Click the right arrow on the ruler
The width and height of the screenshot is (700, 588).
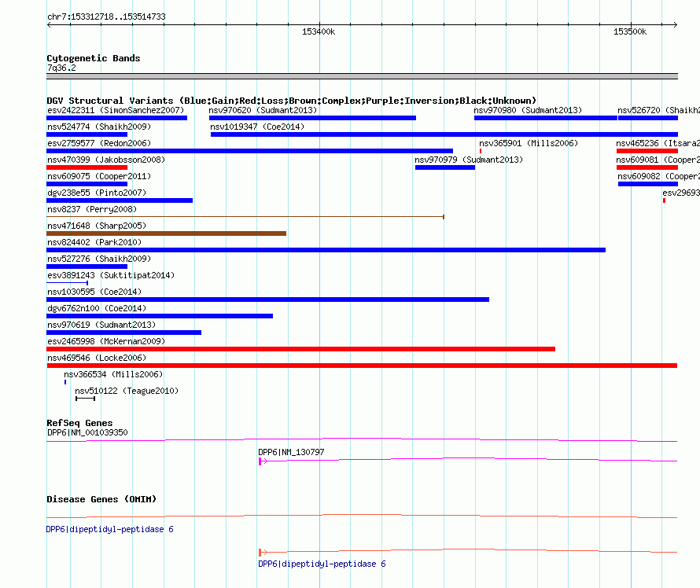click(675, 24)
